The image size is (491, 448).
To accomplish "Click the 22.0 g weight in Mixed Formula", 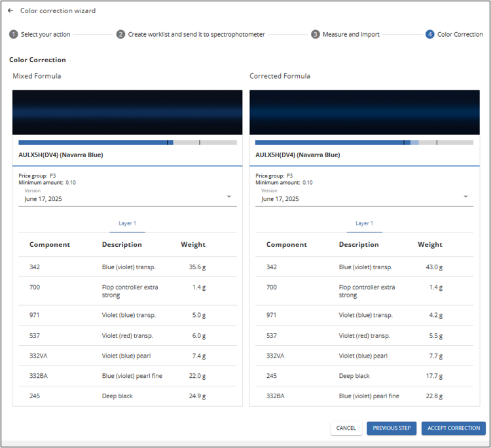I will pos(197,376).
